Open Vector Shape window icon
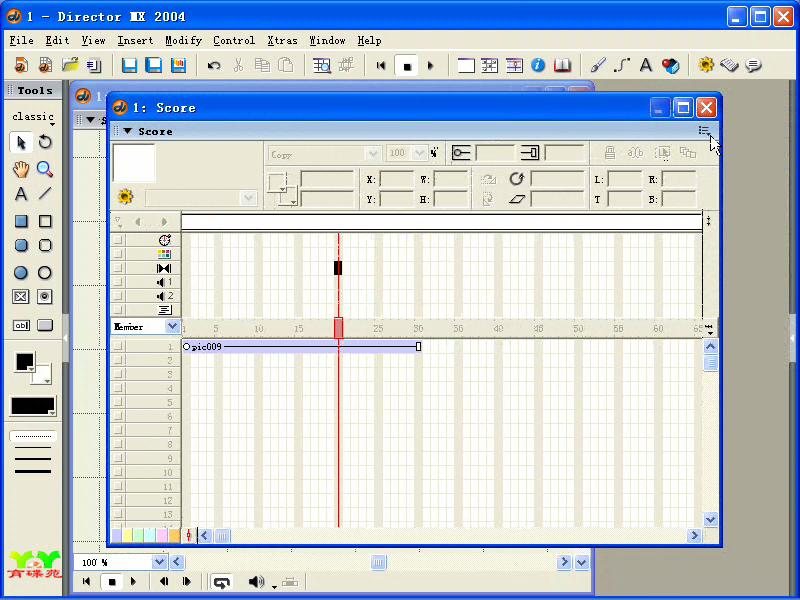Image resolution: width=800 pixels, height=600 pixels. (621, 65)
